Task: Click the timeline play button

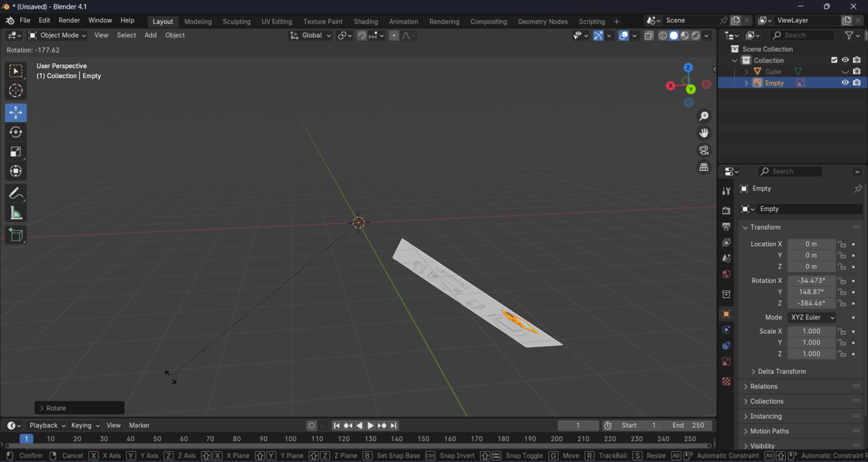Action: (370, 425)
